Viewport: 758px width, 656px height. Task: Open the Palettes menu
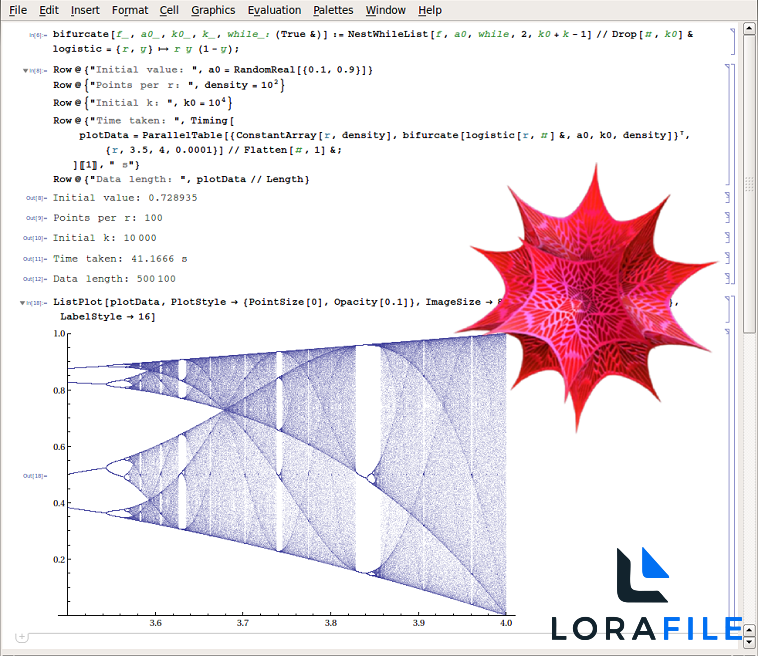tap(333, 10)
